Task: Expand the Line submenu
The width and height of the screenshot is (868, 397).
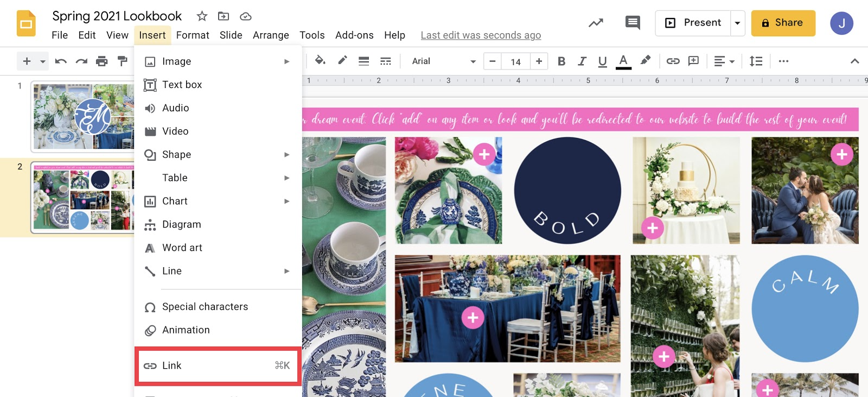Action: click(x=218, y=272)
